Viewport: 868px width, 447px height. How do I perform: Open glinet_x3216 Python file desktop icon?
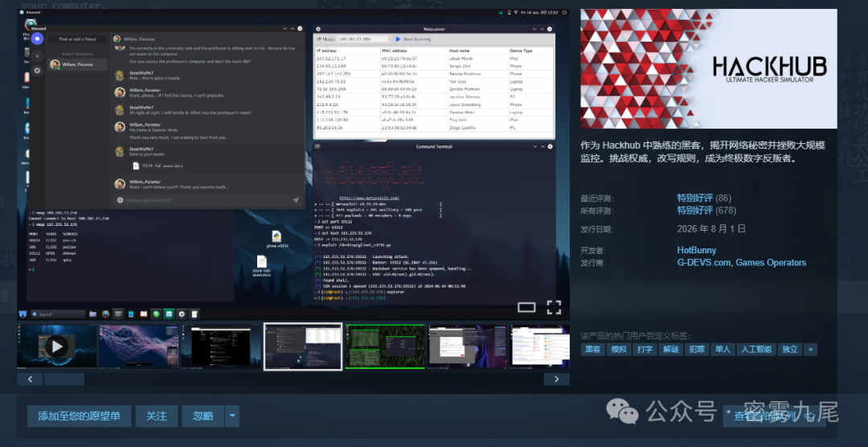tap(277, 239)
